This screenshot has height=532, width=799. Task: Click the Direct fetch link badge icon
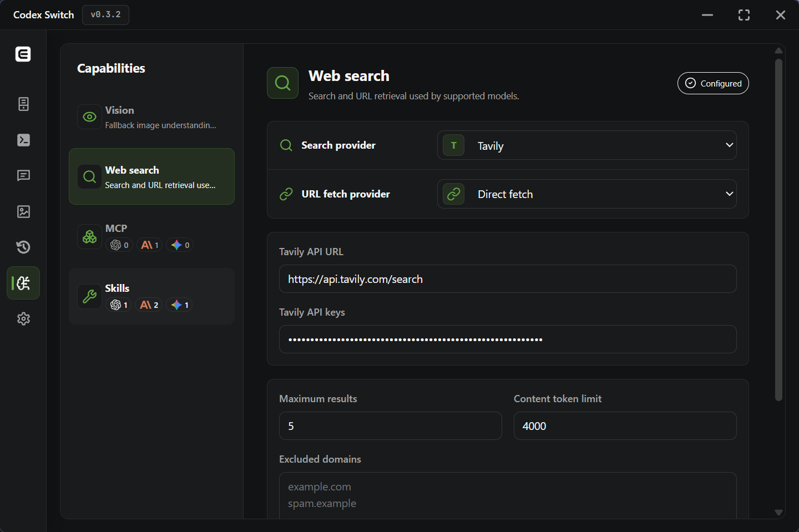[x=453, y=194]
